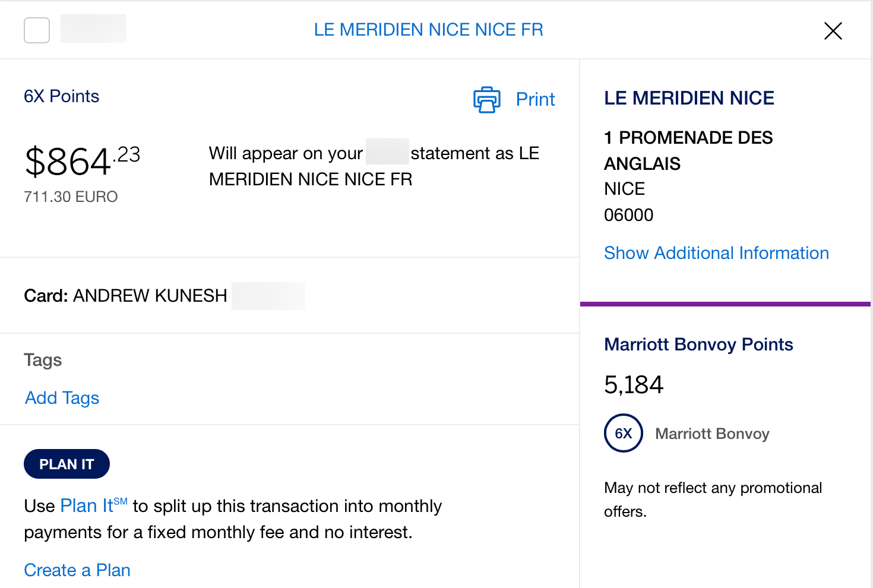Click the LE MERIDIEN NICE merchant name
The height and width of the screenshot is (588, 873).
pyautogui.click(x=689, y=97)
